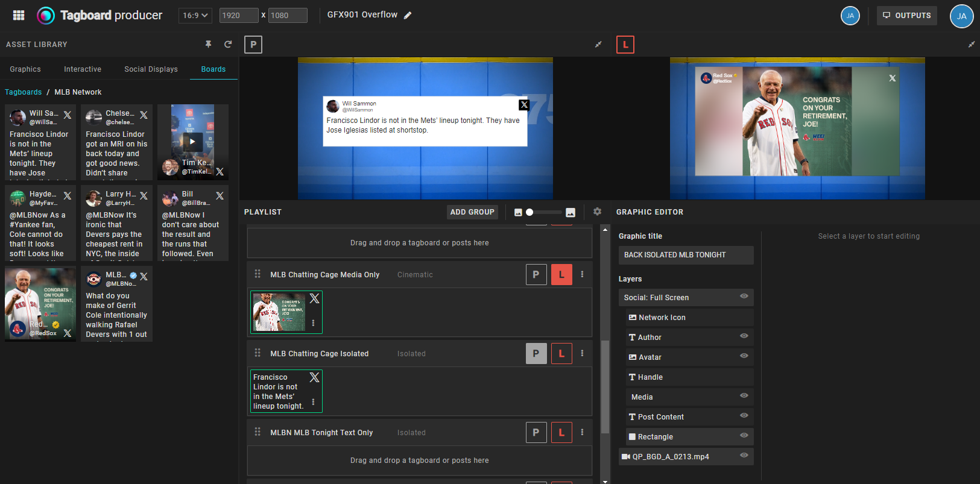Viewport: 980px width, 484px height.
Task: Toggle visibility of Avatar layer
Action: [744, 356]
